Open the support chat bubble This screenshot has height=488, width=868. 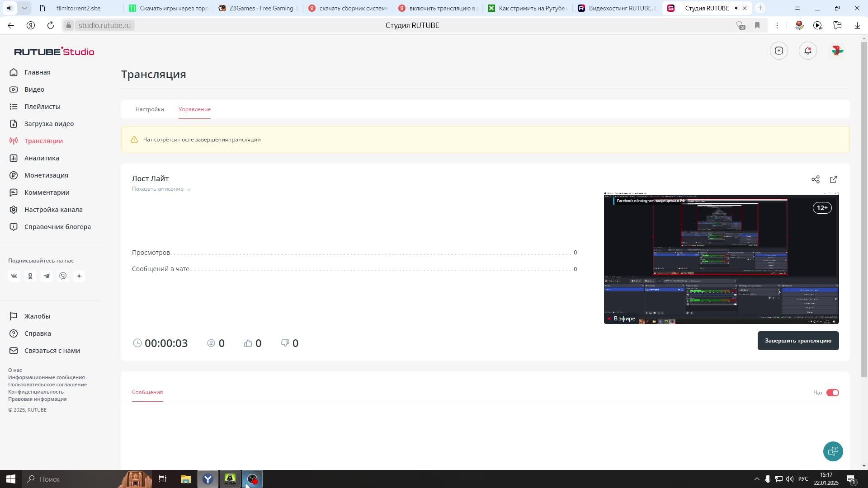[833, 451]
